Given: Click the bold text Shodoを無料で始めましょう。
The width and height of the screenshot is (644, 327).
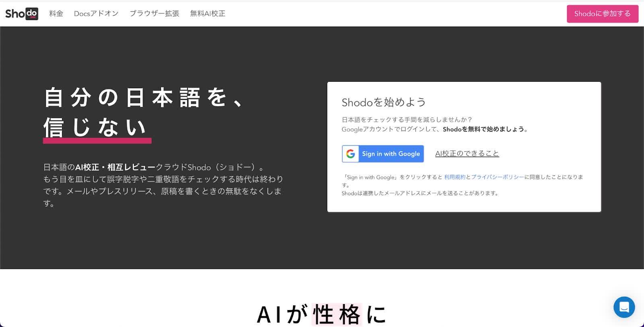Looking at the screenshot, I should pyautogui.click(x=486, y=129).
